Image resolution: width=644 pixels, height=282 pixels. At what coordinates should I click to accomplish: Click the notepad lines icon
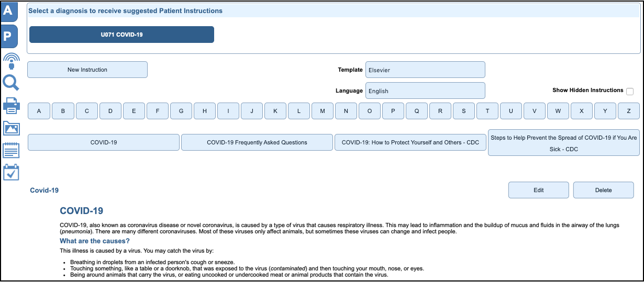11,150
